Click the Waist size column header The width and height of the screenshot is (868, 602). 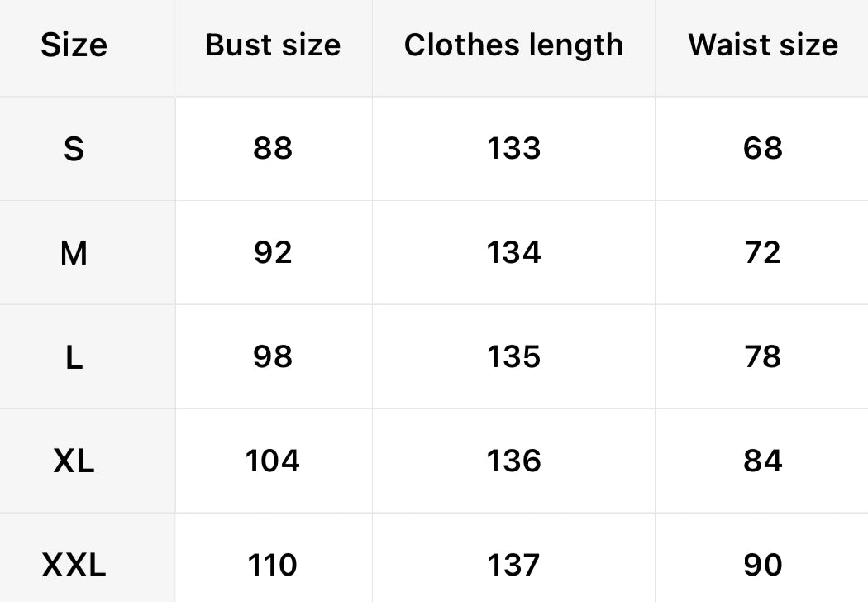[762, 45]
